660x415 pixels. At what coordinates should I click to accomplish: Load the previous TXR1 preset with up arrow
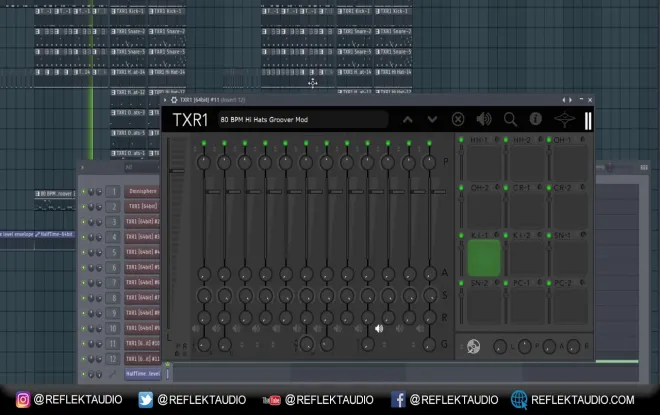point(407,120)
